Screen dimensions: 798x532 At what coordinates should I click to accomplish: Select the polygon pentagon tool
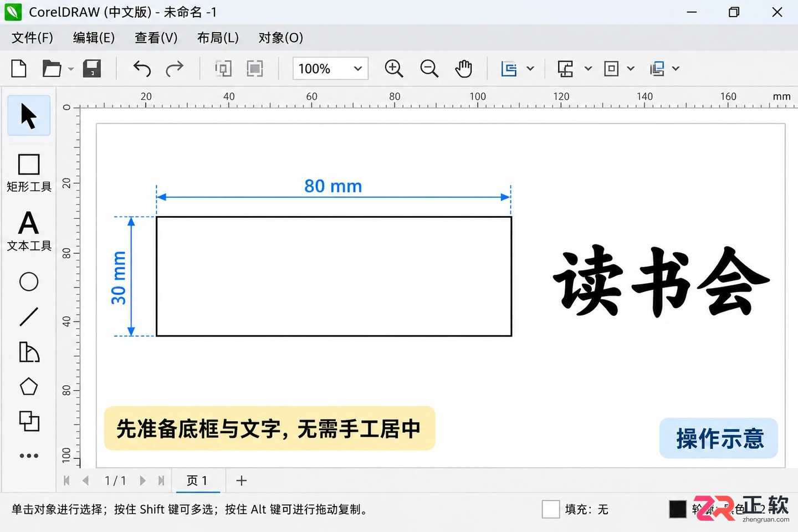point(29,386)
